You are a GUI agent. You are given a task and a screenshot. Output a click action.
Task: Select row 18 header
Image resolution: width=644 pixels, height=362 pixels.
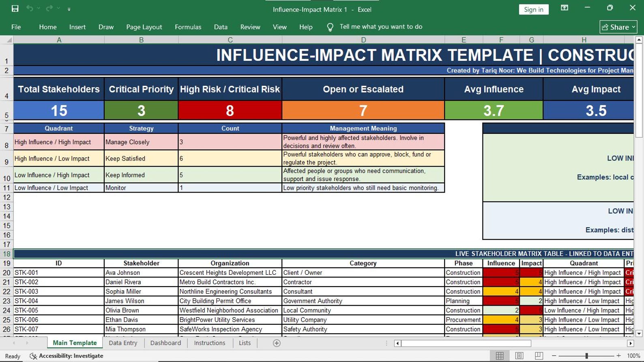click(x=7, y=254)
